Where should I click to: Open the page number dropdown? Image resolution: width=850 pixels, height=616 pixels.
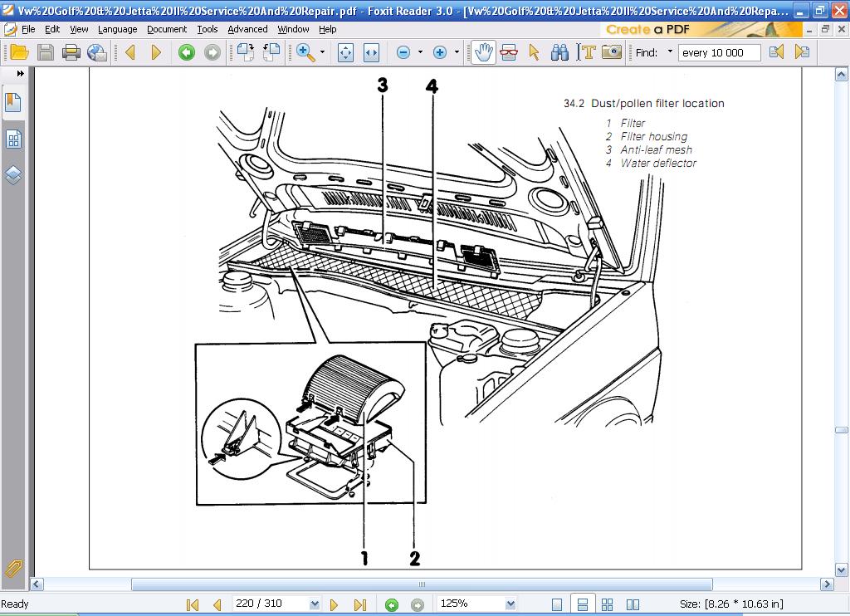click(x=315, y=604)
